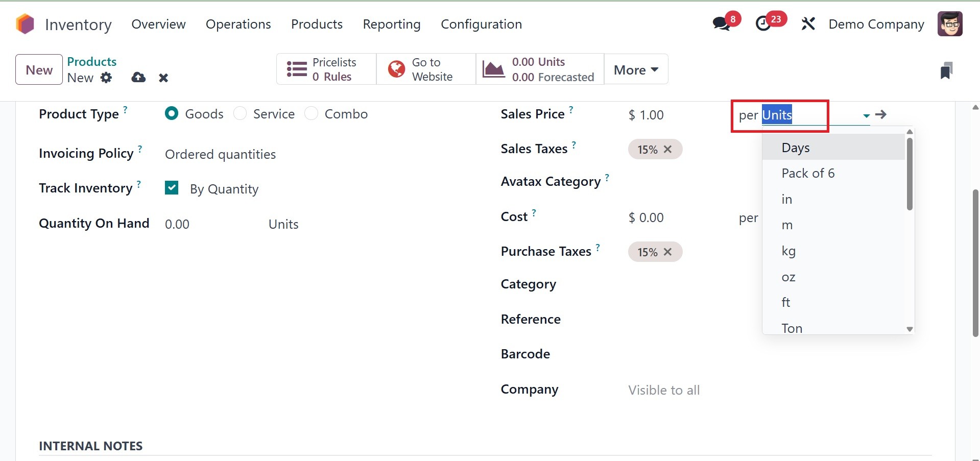
Task: Click the unit dropdown list scrollbar
Action: click(910, 174)
